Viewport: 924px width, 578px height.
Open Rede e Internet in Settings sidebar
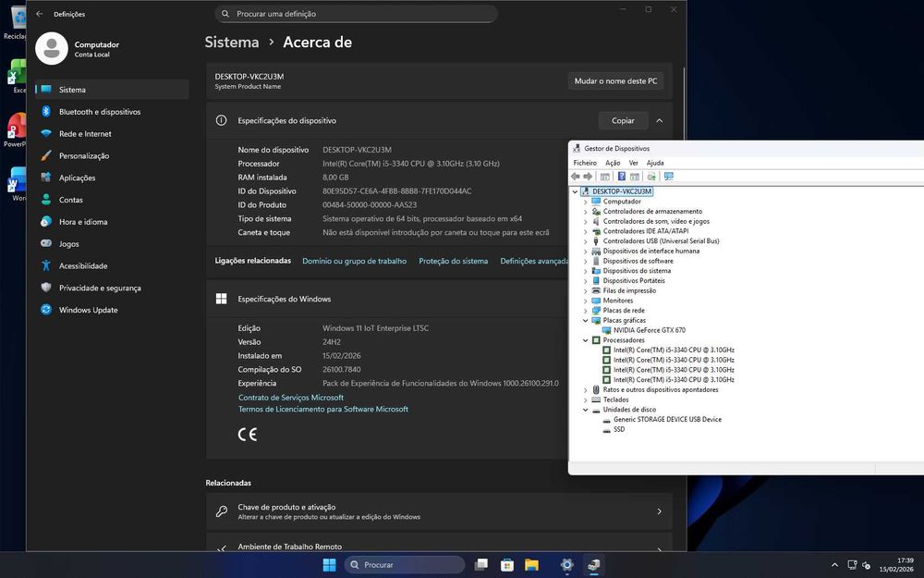[x=112, y=134]
